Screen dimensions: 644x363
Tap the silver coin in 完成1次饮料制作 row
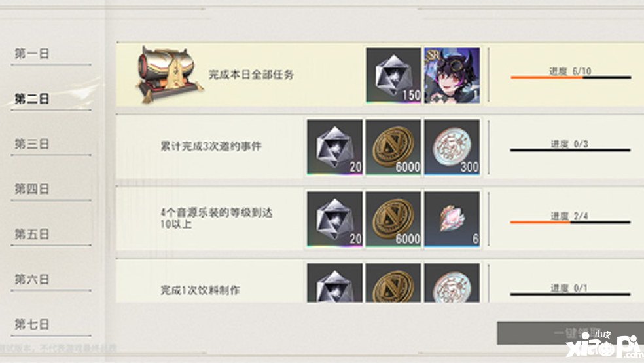point(452,283)
